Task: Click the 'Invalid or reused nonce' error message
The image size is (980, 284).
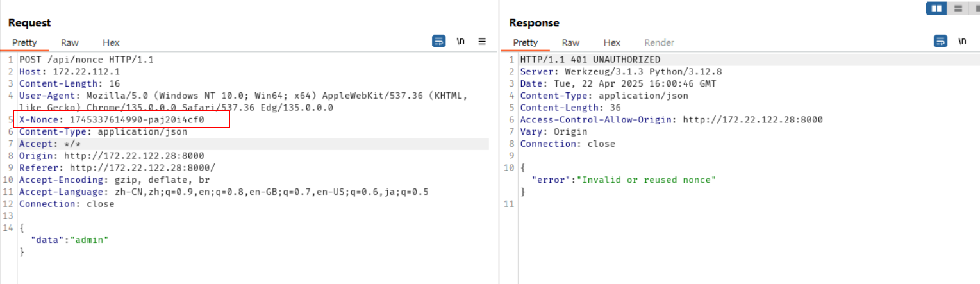Action: point(646,180)
